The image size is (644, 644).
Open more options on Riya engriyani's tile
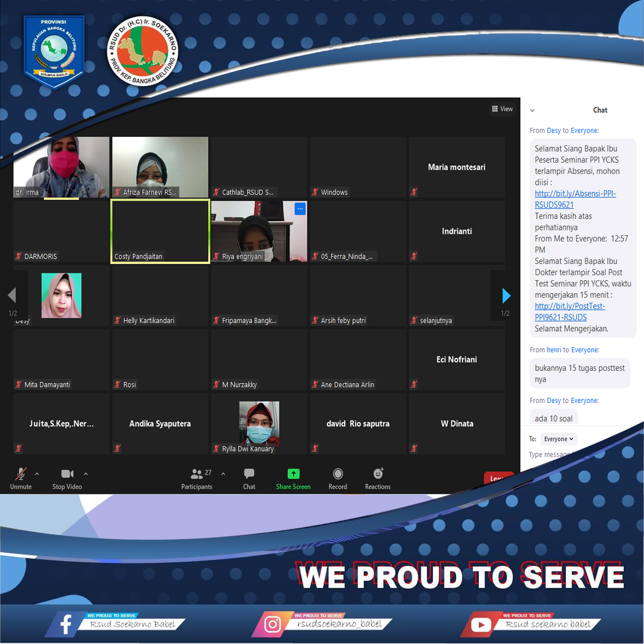pos(300,209)
